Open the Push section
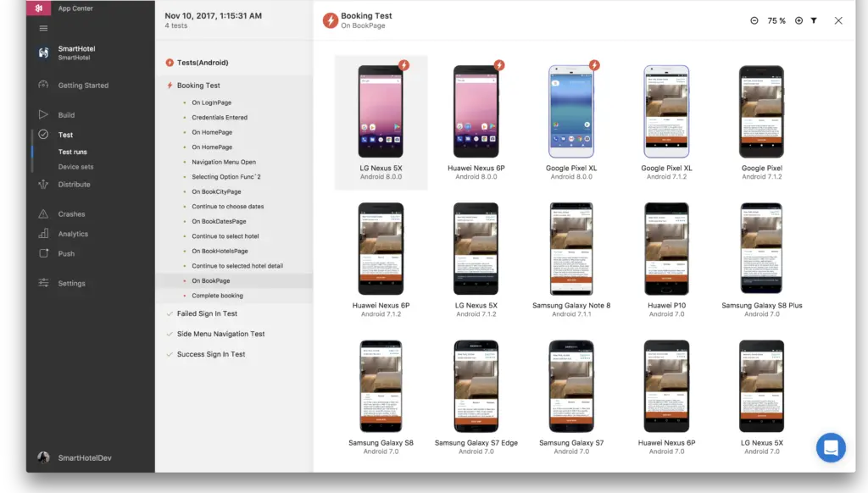Viewport: 868px width, 493px height. tap(66, 254)
